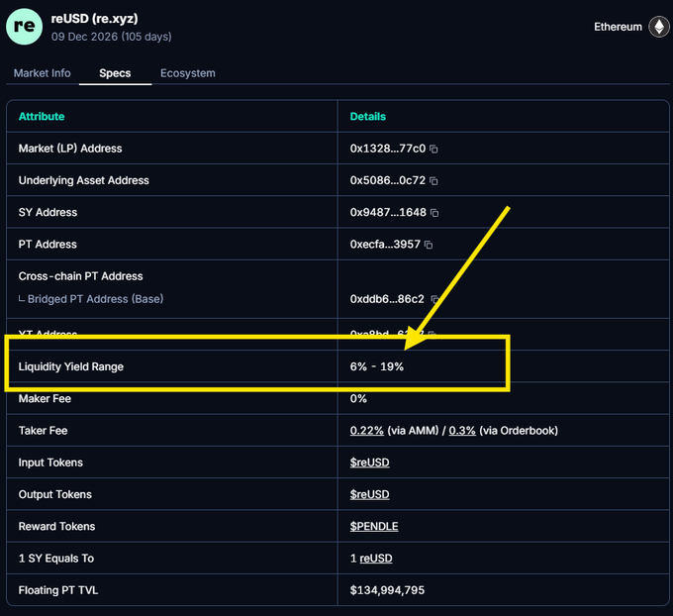This screenshot has height=616, width=673.
Task: Select the '0x5086...0c72' address text
Action: (x=388, y=180)
